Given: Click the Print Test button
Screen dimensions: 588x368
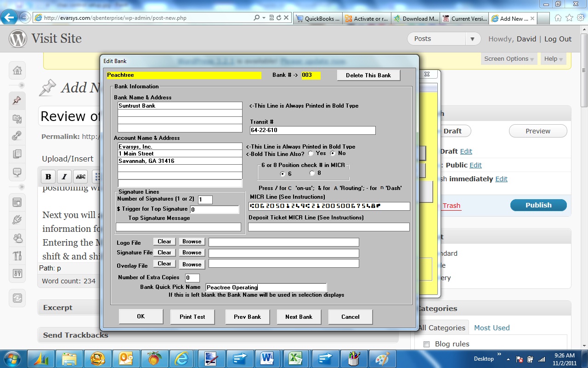Looking at the screenshot, I should (x=192, y=316).
